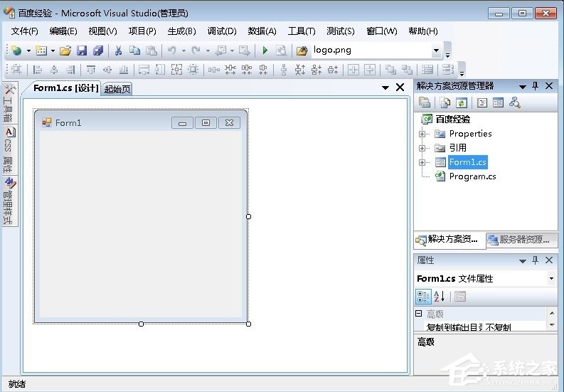Select Program.cs in Solution Explorer
This screenshot has height=392, width=564.
(x=472, y=176)
